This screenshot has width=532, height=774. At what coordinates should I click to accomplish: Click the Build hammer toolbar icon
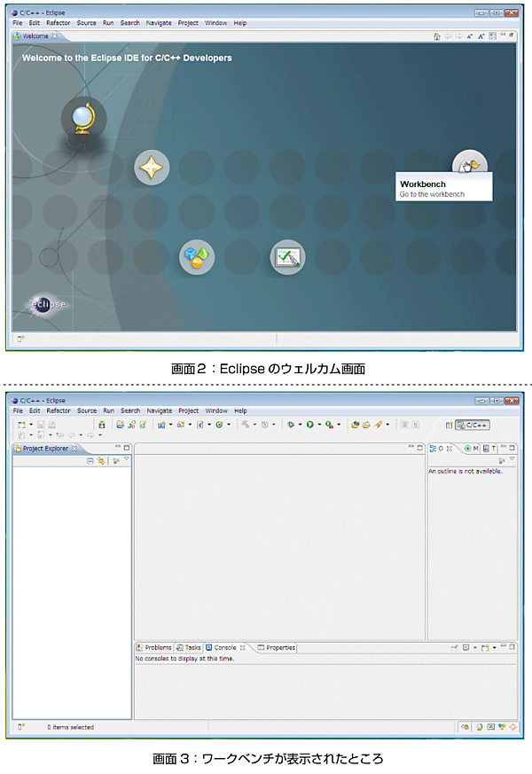click(246, 425)
